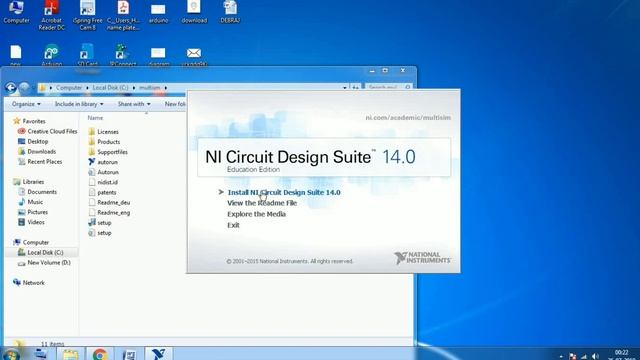Open iSpring Free Cam 8 shortcut
This screenshot has width=640, height=360.
click(87, 16)
